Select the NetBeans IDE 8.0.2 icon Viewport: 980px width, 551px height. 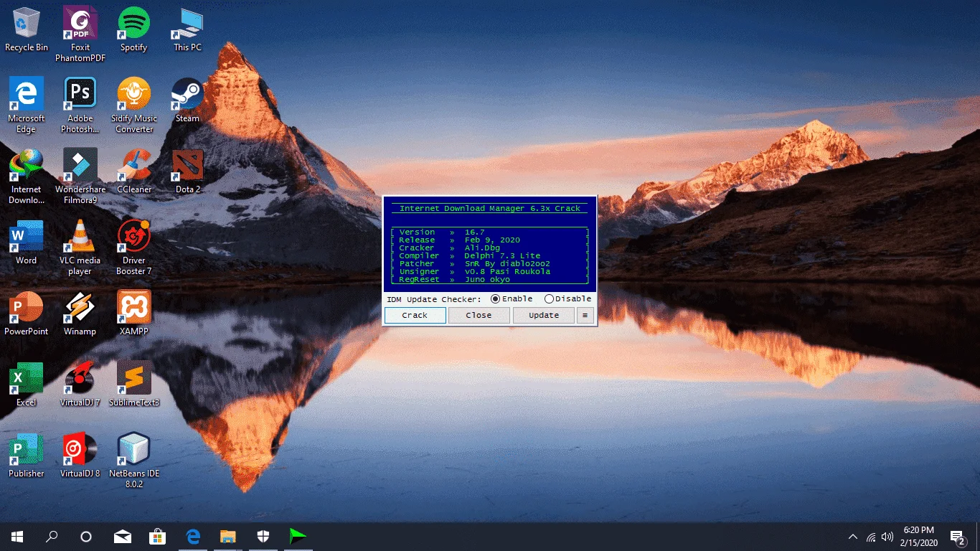pos(133,460)
